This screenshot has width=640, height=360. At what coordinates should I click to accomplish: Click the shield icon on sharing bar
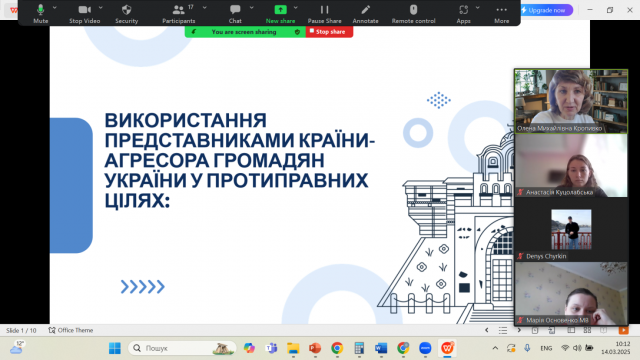(x=297, y=32)
